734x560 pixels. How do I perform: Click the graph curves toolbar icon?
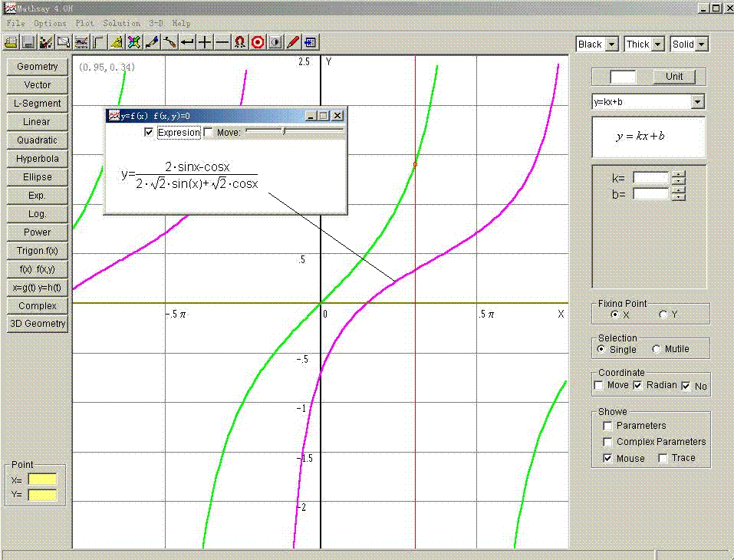(x=81, y=43)
